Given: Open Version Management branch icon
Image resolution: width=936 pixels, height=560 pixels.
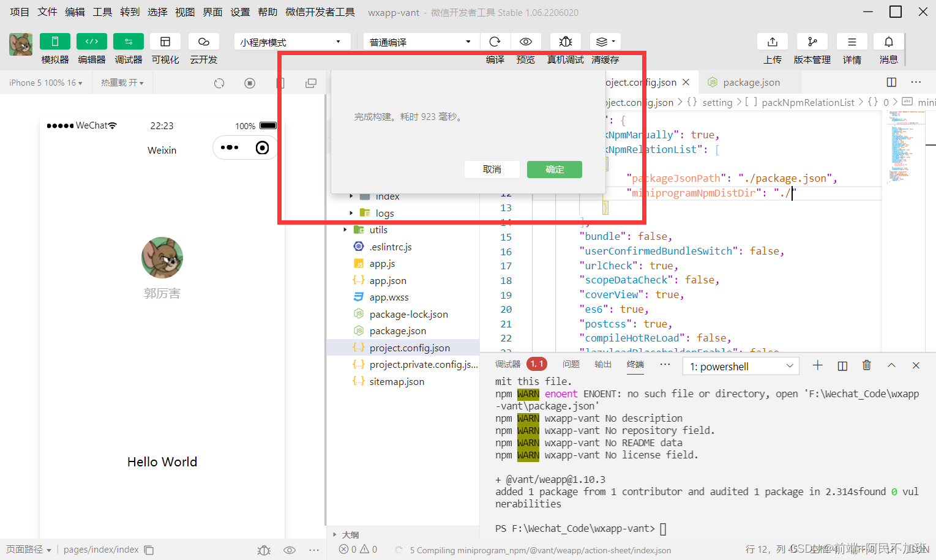Looking at the screenshot, I should tap(812, 41).
